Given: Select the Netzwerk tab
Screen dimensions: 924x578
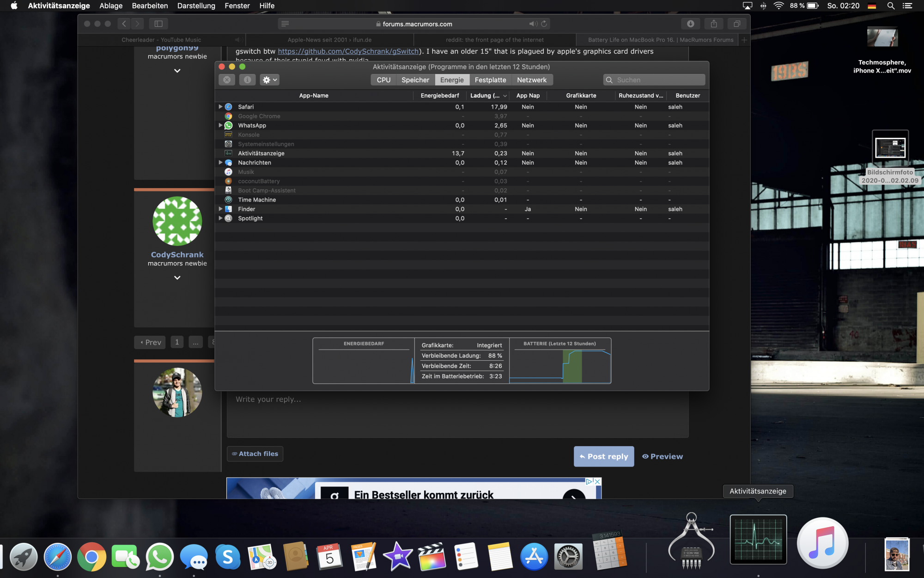Looking at the screenshot, I should coord(531,80).
